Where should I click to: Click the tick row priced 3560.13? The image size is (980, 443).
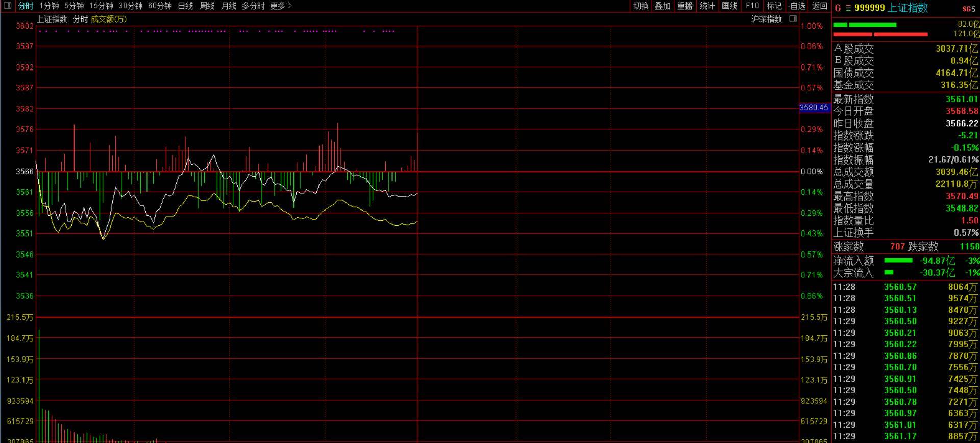[x=905, y=310]
